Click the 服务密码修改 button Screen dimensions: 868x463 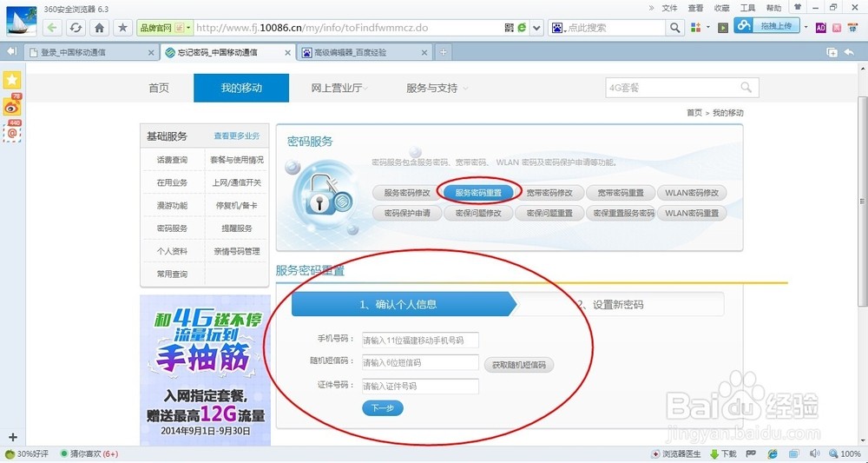coord(407,193)
